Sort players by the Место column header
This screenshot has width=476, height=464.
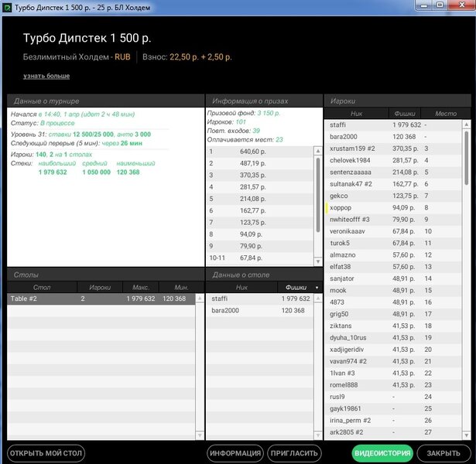[446, 113]
